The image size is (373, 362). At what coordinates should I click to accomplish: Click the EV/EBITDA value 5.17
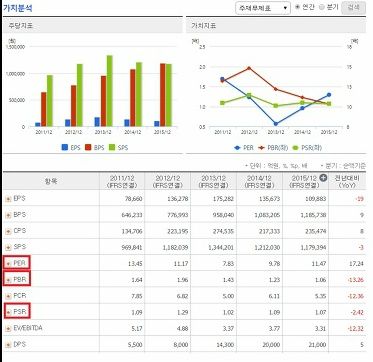coord(137,329)
